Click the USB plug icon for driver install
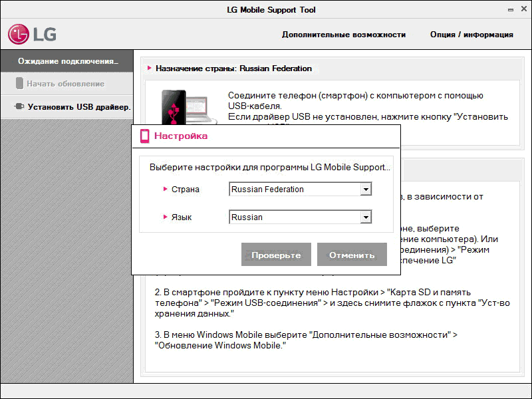The width and height of the screenshot is (532, 399). click(x=19, y=106)
